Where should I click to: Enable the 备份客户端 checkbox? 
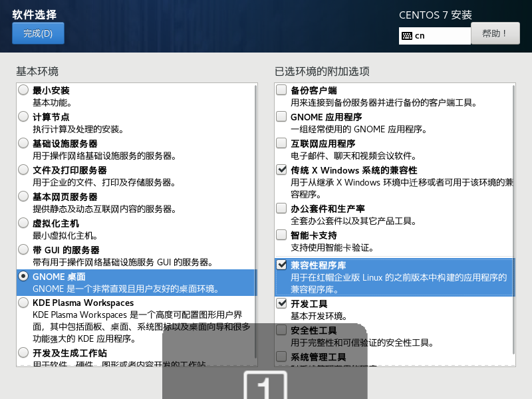(282, 90)
